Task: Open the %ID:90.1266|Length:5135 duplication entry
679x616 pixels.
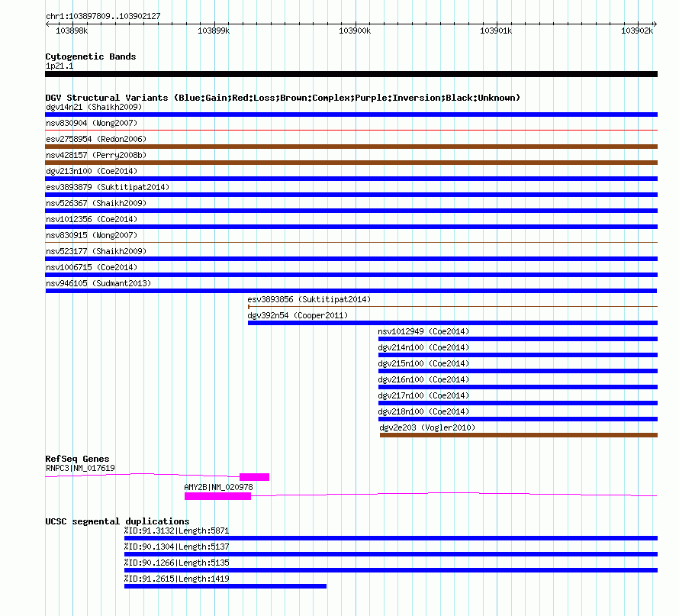Action: pos(177,563)
